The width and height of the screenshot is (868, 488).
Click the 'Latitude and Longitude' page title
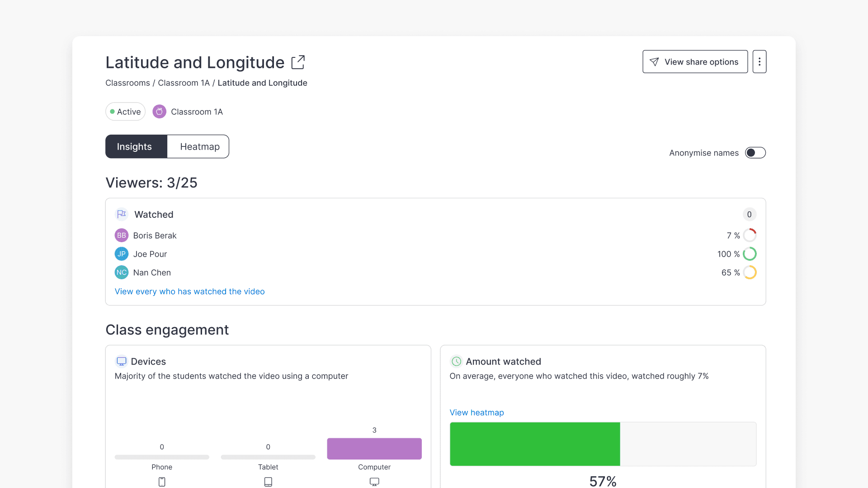(x=195, y=62)
